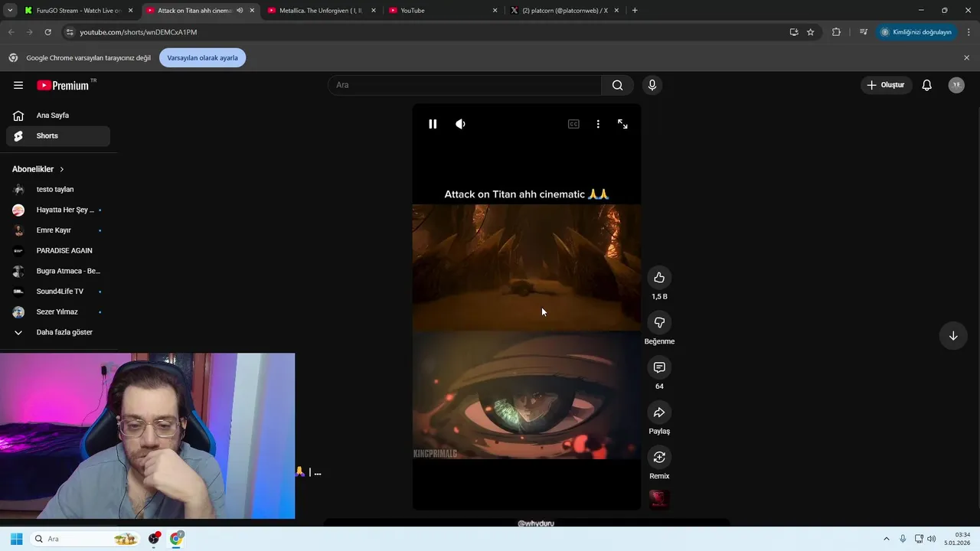Screen dimensions: 980x551
Task: Open the taskbar clock and date
Action: pos(958,539)
